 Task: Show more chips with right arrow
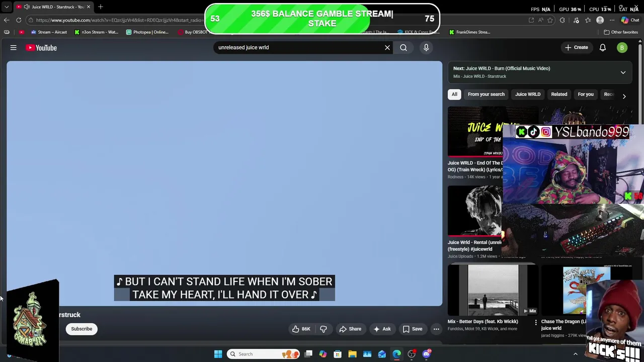pos(624,96)
